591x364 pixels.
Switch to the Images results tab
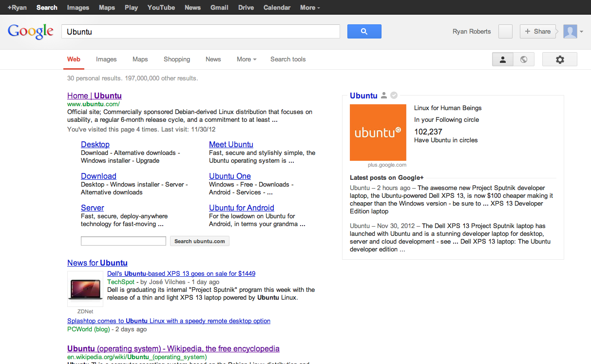click(x=106, y=59)
